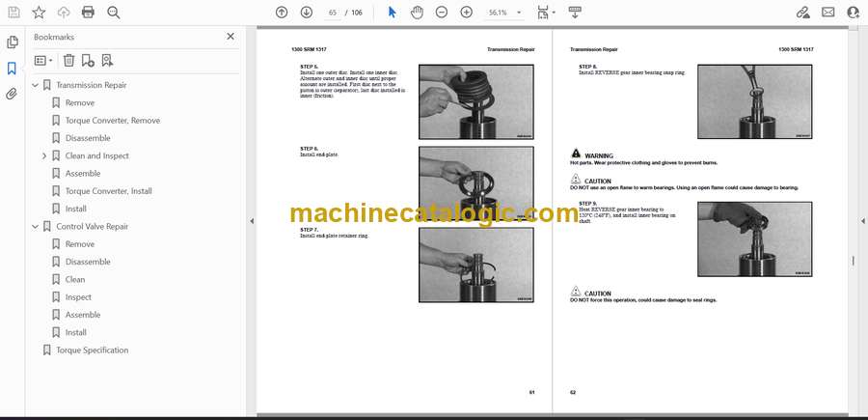Go to the previous page
Image resolution: width=868 pixels, height=420 pixels.
pyautogui.click(x=282, y=13)
